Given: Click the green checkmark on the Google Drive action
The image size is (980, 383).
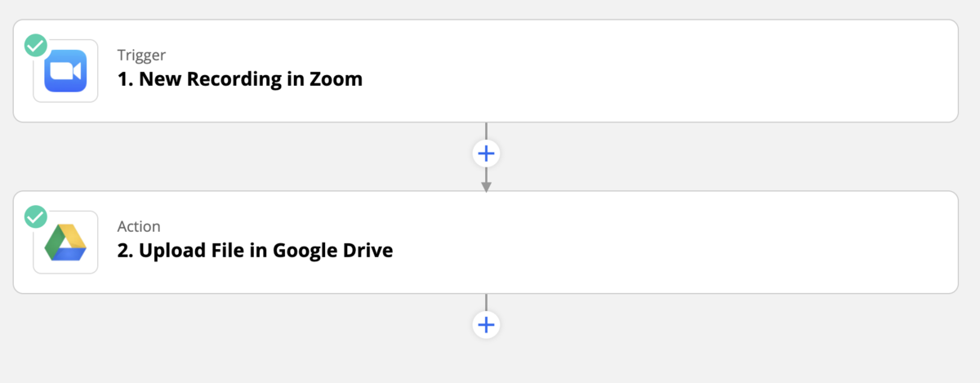Looking at the screenshot, I should (35, 216).
